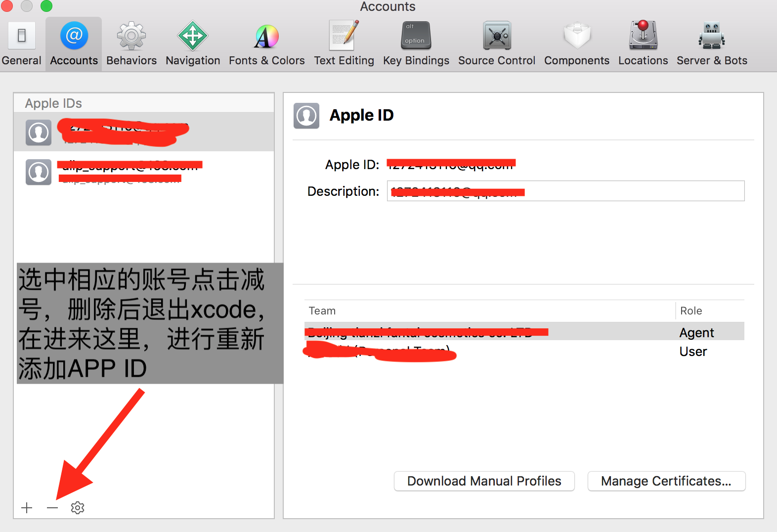Image resolution: width=777 pixels, height=532 pixels.
Task: Open the account actions gear menu
Action: pos(78,508)
